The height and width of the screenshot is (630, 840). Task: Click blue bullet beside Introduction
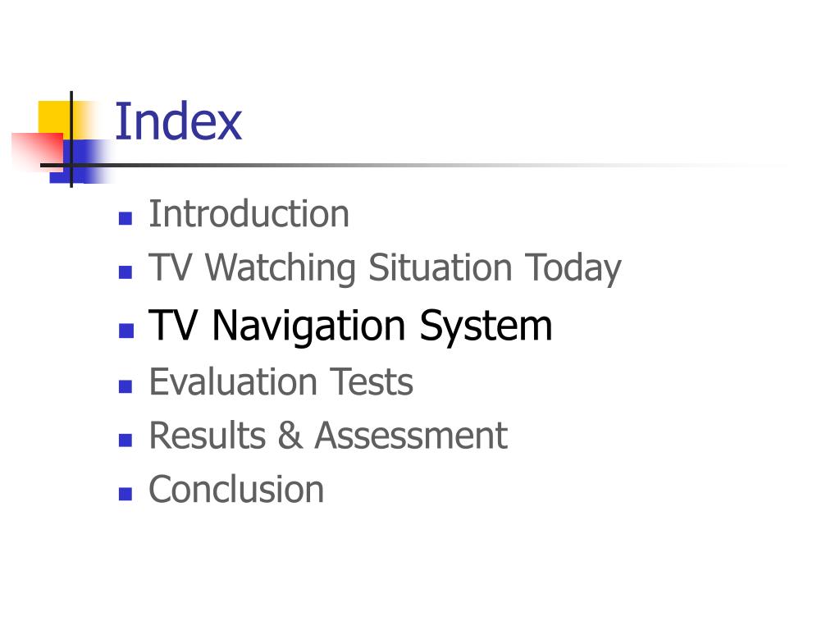[x=126, y=218]
